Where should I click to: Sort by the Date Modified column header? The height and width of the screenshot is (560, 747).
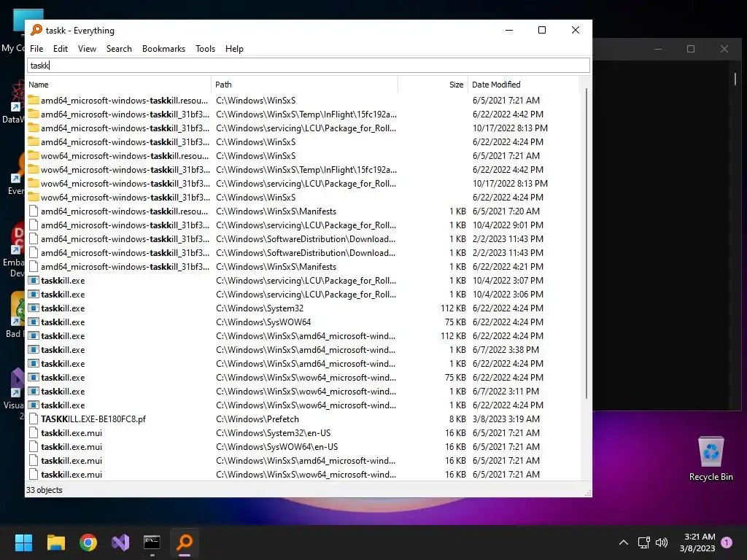pos(524,85)
